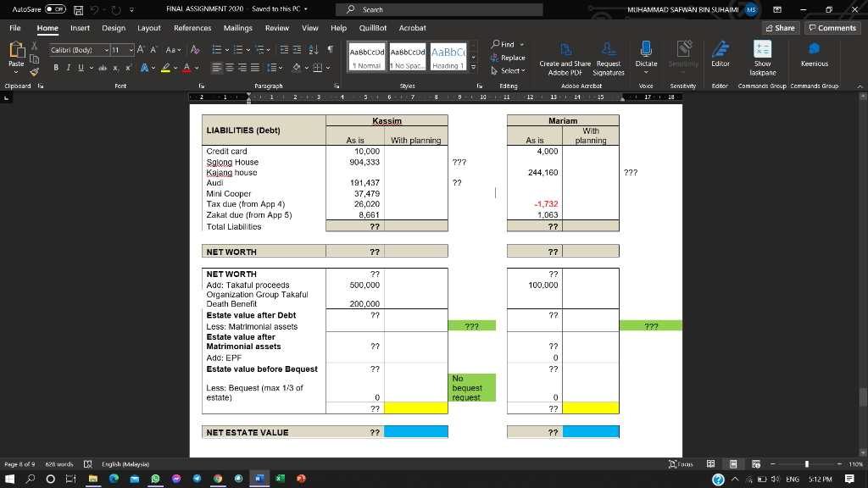Switch to the Layout tab
Image resolution: width=868 pixels, height=488 pixels.
149,28
